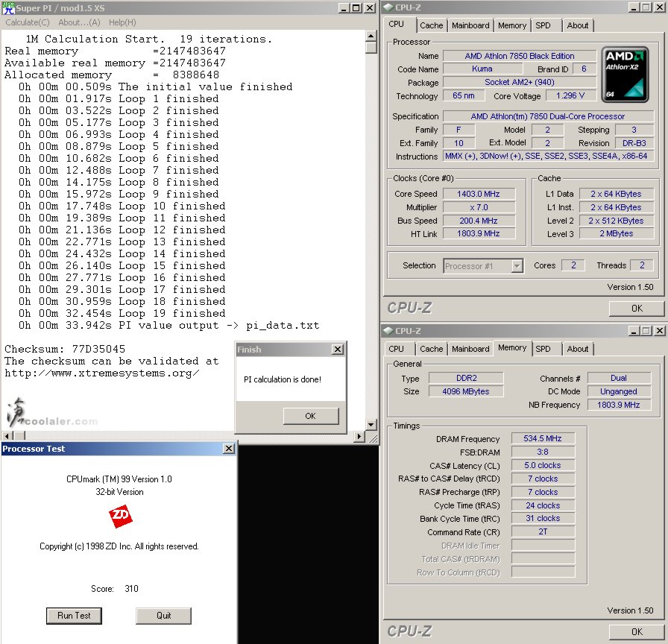Click the Super PI horizontal scrollbar left arrow
Image resolution: width=668 pixels, height=644 pixels.
(7, 436)
